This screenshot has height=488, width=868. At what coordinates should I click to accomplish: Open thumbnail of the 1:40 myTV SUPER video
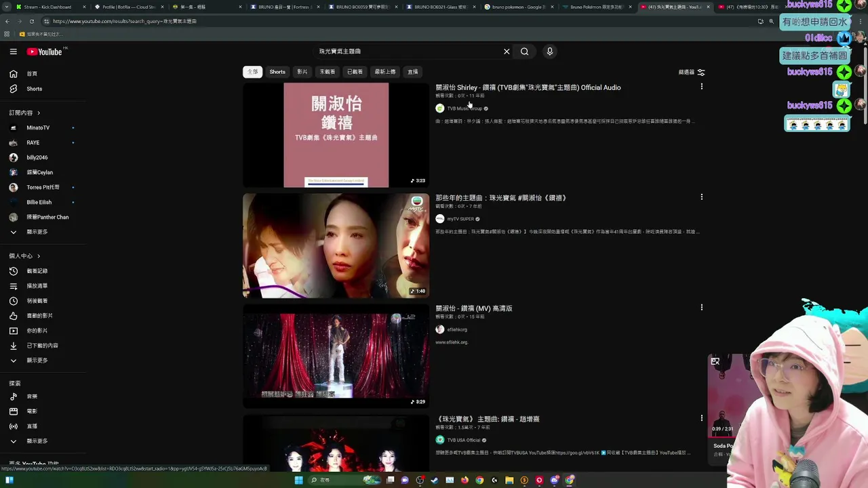pos(336,245)
